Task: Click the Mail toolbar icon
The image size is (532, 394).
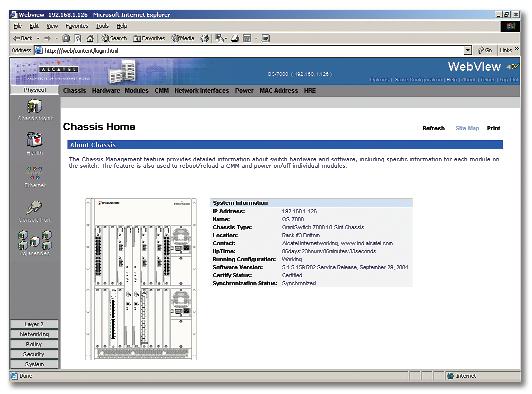Action: click(x=219, y=38)
